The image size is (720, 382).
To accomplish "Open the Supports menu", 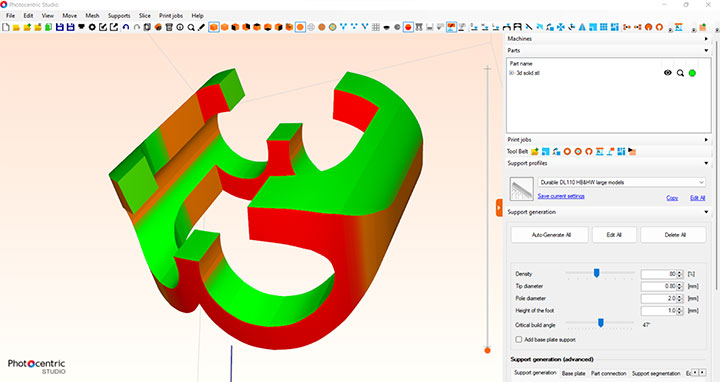I will click(119, 16).
